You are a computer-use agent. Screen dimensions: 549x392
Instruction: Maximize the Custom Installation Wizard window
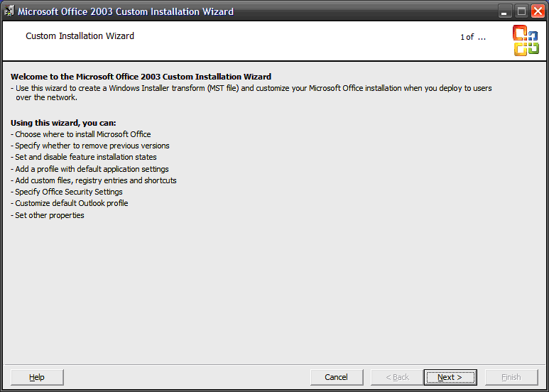point(521,11)
